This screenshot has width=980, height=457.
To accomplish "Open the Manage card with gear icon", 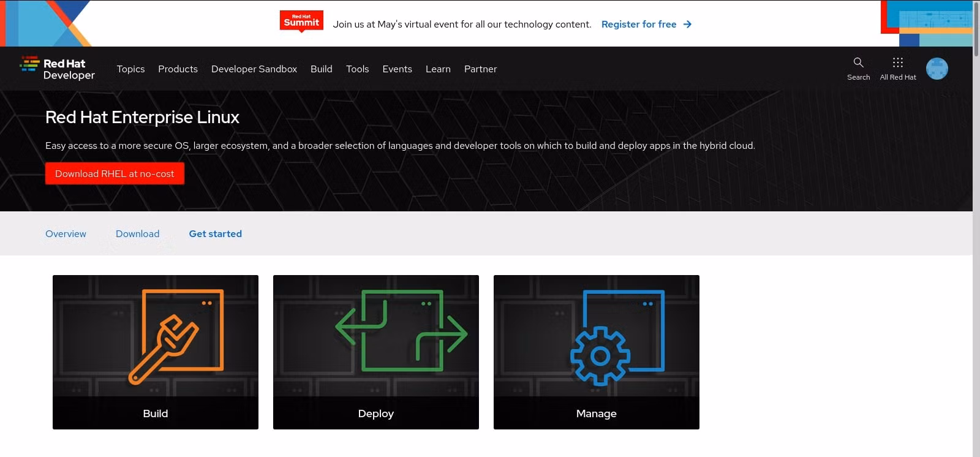I will point(597,352).
